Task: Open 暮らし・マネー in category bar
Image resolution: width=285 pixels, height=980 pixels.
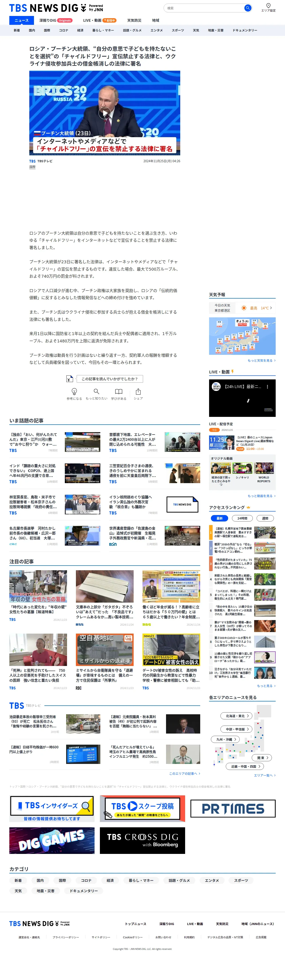Action: (x=103, y=30)
